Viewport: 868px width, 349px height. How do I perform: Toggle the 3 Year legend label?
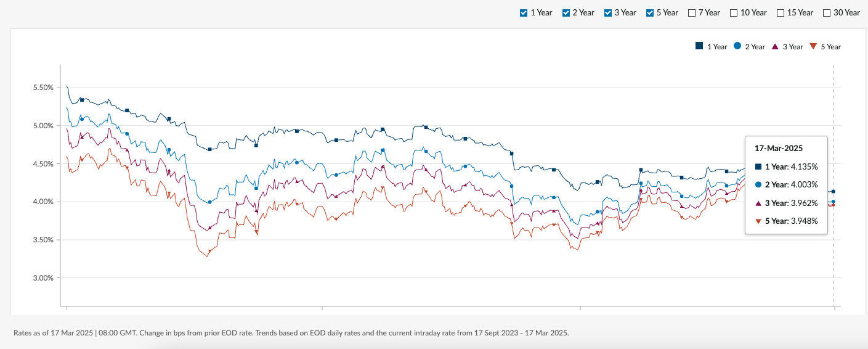tap(793, 47)
